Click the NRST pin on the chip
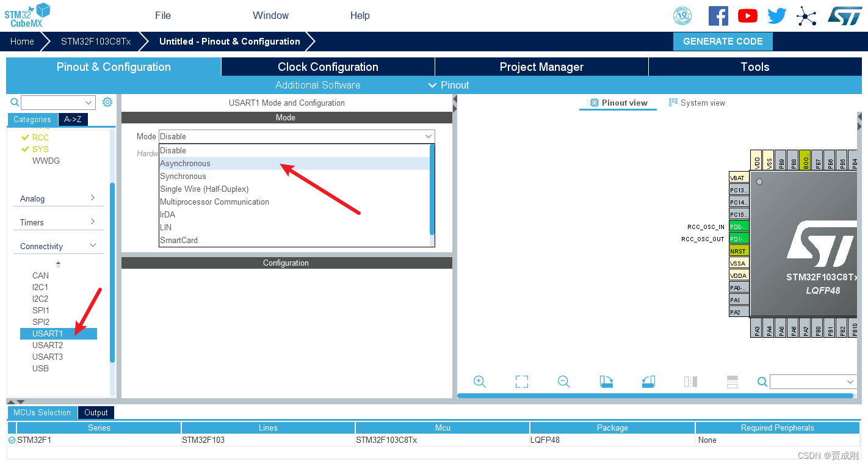Image resolution: width=868 pixels, height=466 pixels. [739, 251]
